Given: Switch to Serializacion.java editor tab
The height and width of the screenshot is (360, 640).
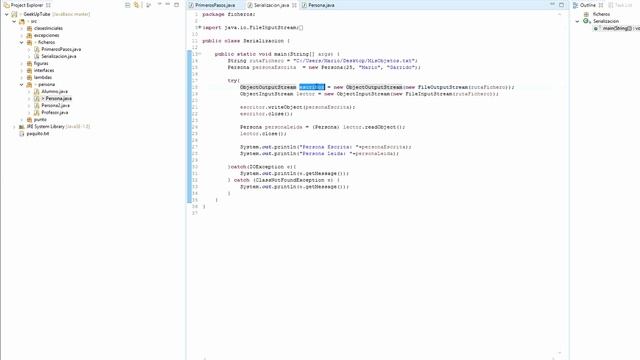Looking at the screenshot, I should [271, 5].
